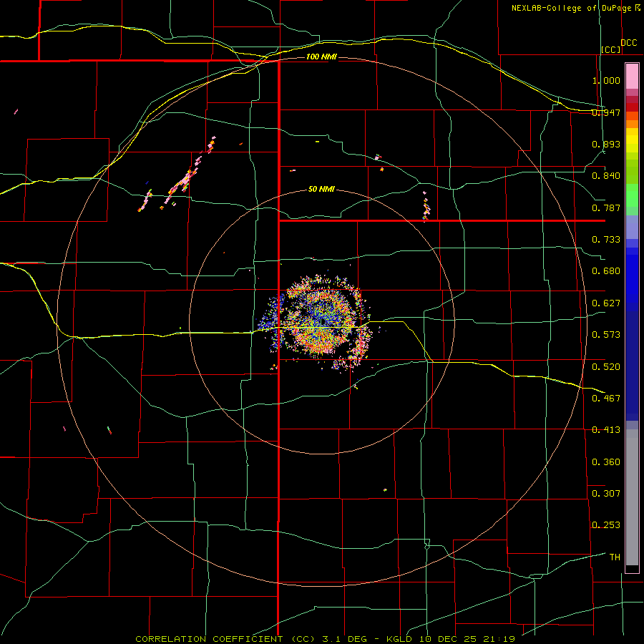Click the 0.520 color scale value
The width and height of the screenshot is (644, 644).
pos(606,367)
